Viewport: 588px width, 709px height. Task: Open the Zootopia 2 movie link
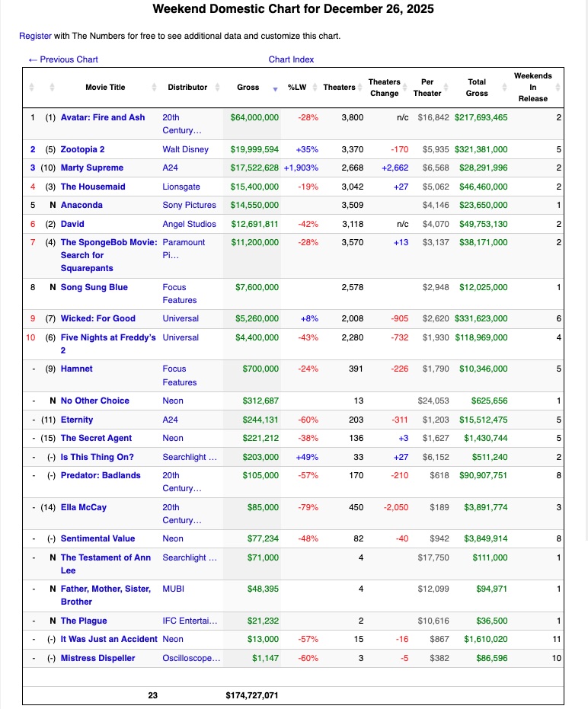82,149
